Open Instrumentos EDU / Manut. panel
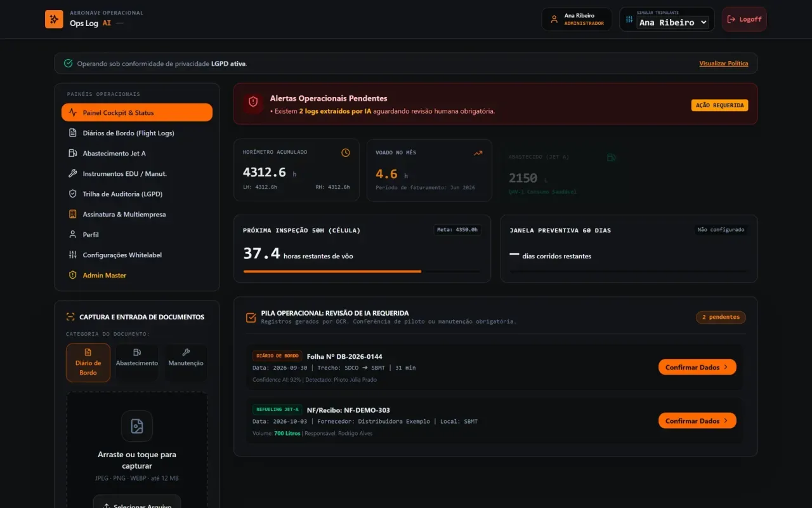 coord(137,173)
